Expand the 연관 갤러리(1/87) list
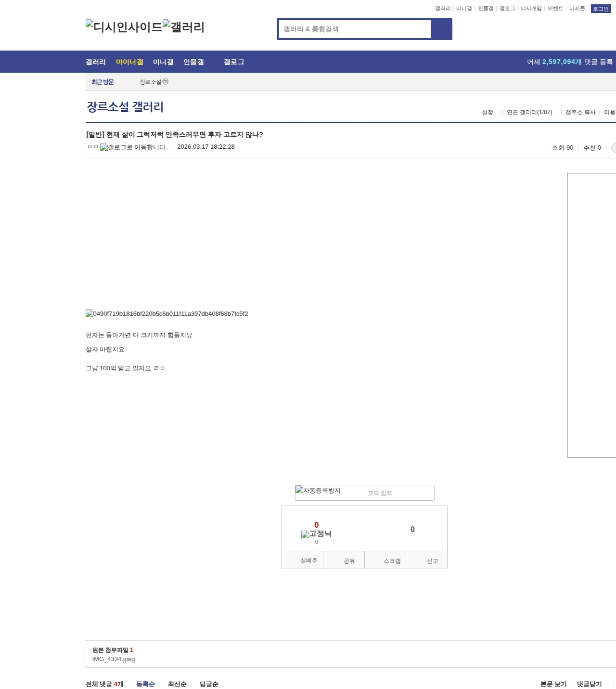The width and height of the screenshot is (616, 689). (529, 112)
